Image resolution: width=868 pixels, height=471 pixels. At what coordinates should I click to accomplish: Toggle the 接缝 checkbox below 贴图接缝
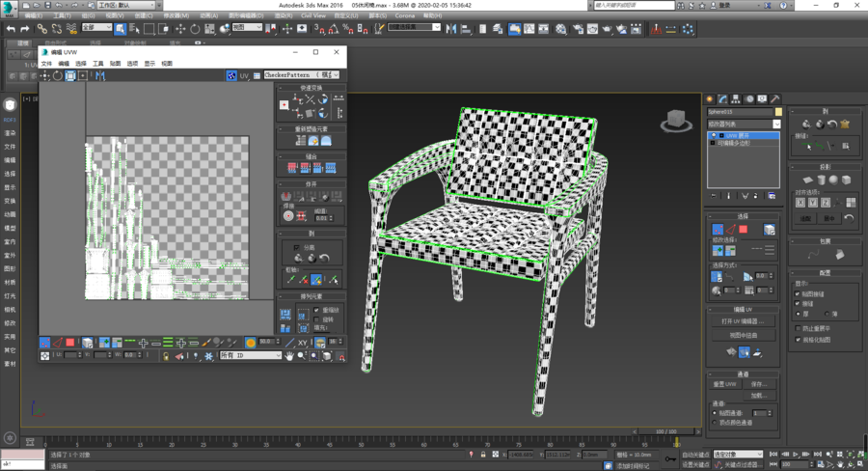[798, 303]
